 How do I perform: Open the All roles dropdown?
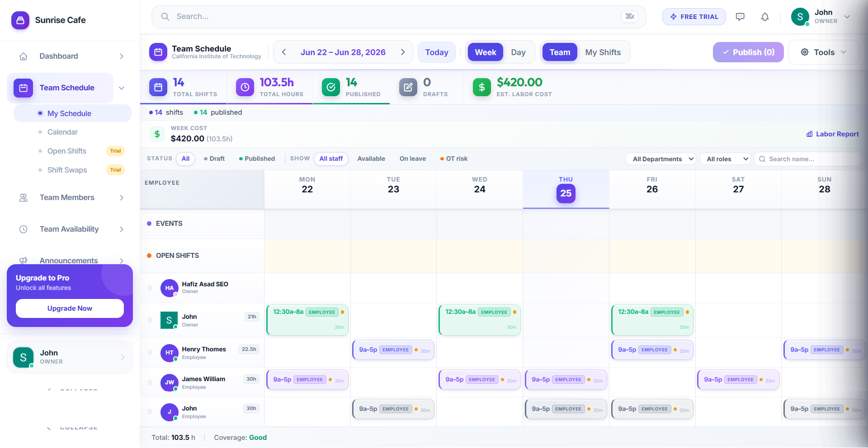[725, 159]
